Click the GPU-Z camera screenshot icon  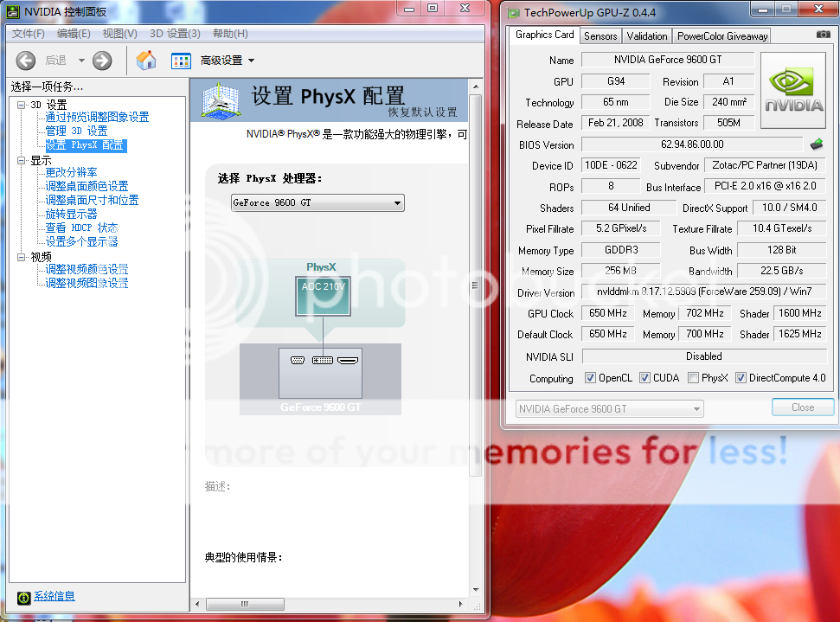click(823, 35)
